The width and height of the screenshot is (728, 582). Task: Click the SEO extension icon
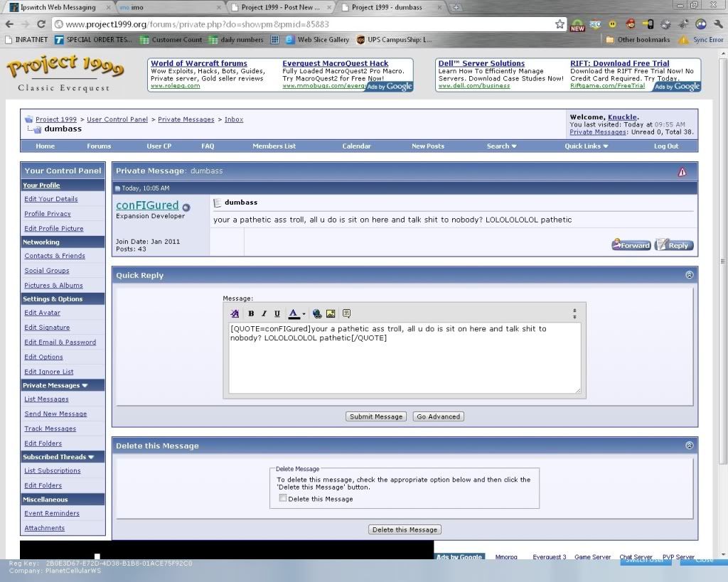(x=595, y=24)
